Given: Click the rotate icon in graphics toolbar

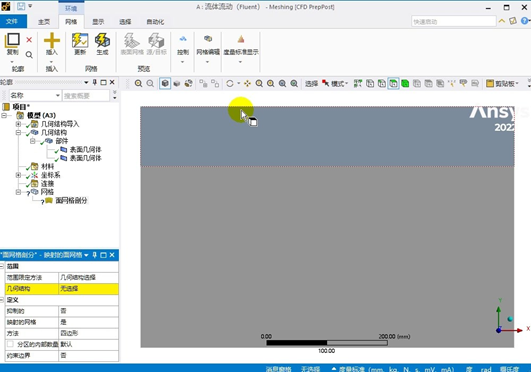Looking at the screenshot, I should tap(230, 83).
